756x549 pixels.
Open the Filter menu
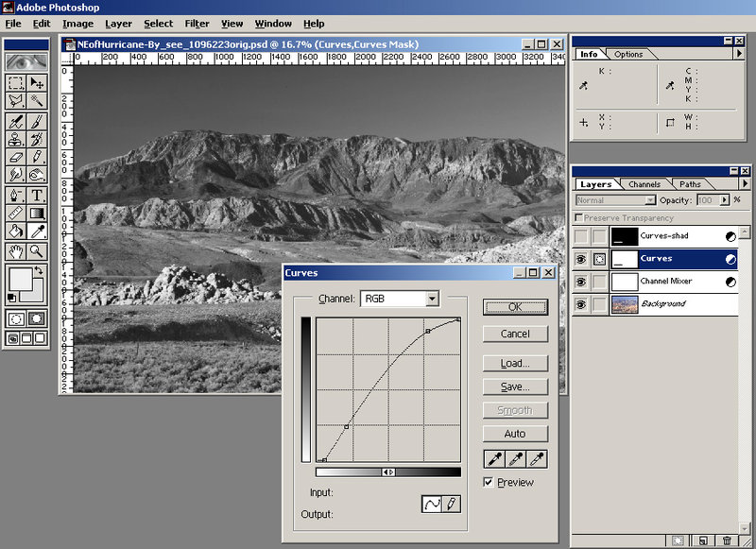(x=197, y=24)
